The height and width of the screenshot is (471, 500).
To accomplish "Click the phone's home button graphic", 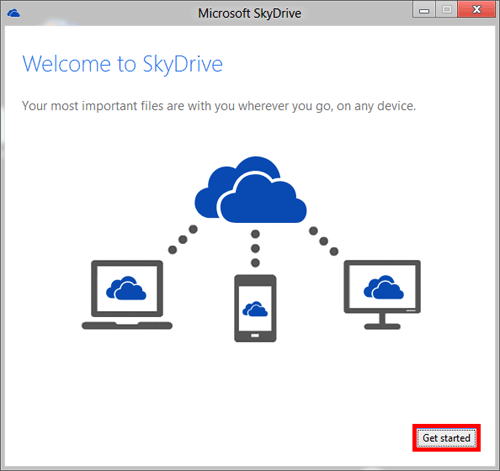I will tap(255, 335).
